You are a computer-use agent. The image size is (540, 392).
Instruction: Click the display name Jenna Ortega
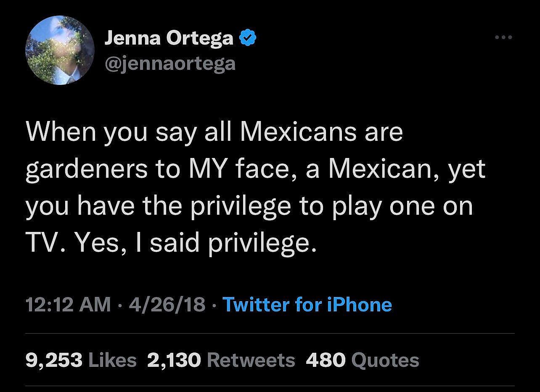click(x=169, y=38)
